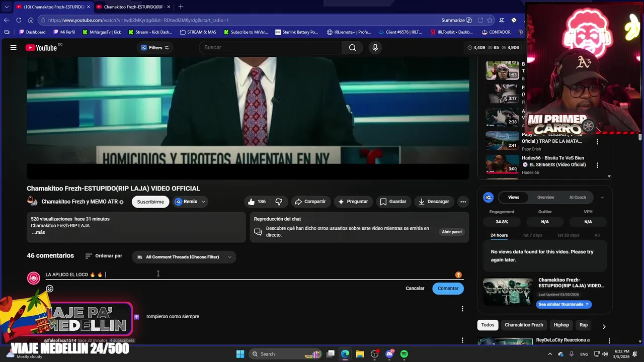Open the vidIQ ESTUPIDO thumbnail preview
The image size is (644, 362).
pos(508,291)
